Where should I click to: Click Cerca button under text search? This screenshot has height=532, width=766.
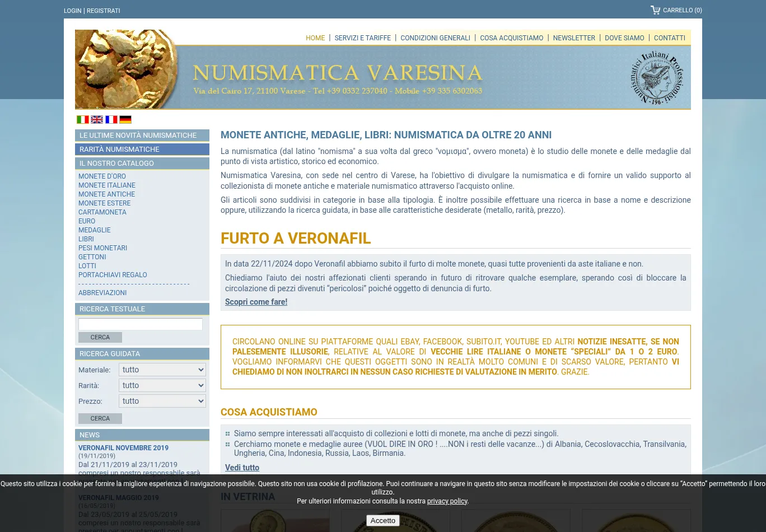(x=100, y=337)
